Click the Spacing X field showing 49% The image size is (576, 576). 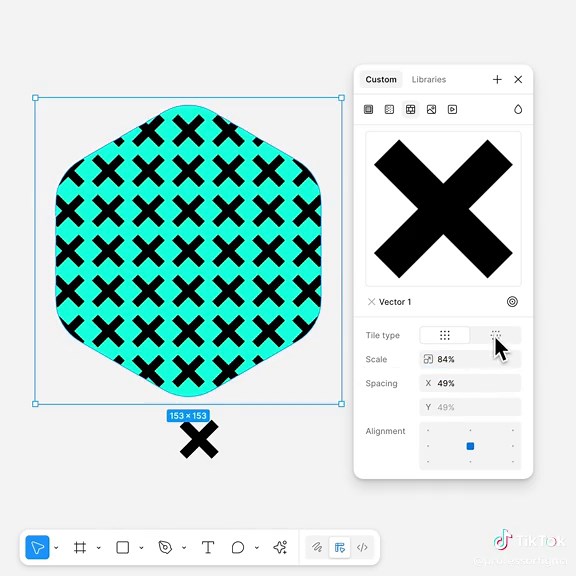click(x=470, y=383)
